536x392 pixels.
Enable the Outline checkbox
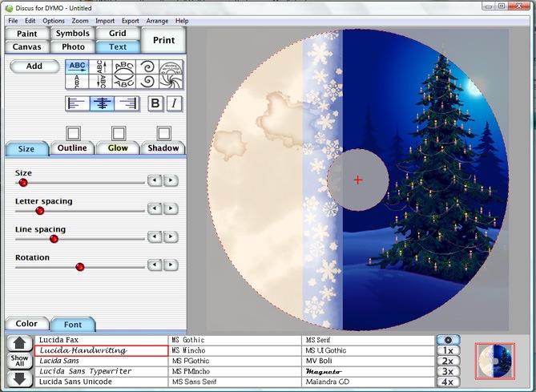(x=73, y=133)
